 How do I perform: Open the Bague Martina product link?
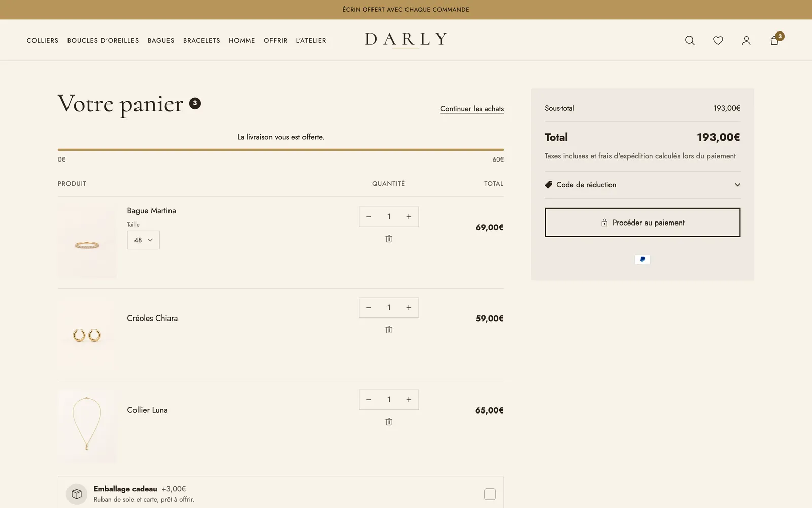[151, 211]
